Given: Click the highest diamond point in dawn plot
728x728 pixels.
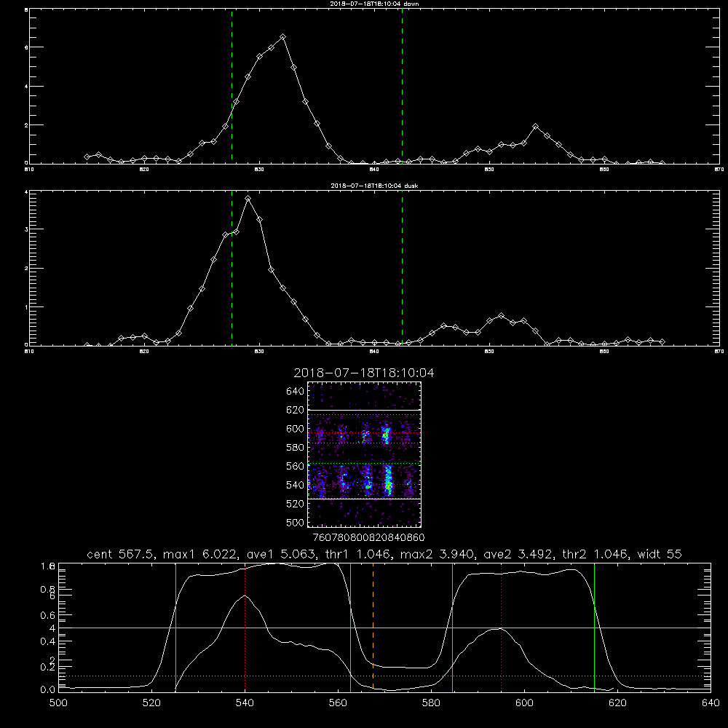Looking at the screenshot, I should [x=282, y=36].
